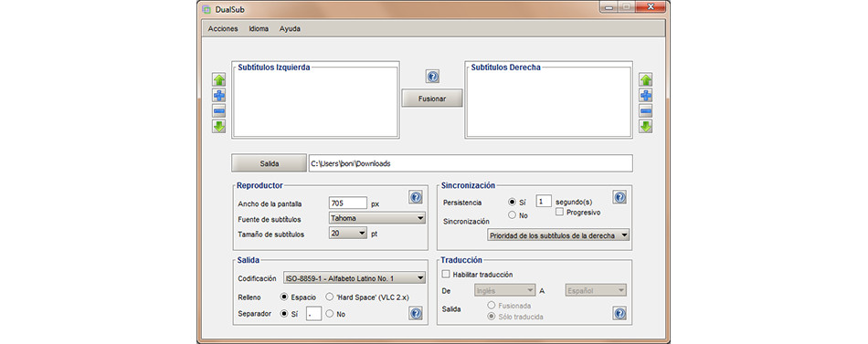Open help icon in Sincronización panel
Image resolution: width=868 pixels, height=344 pixels.
619,197
